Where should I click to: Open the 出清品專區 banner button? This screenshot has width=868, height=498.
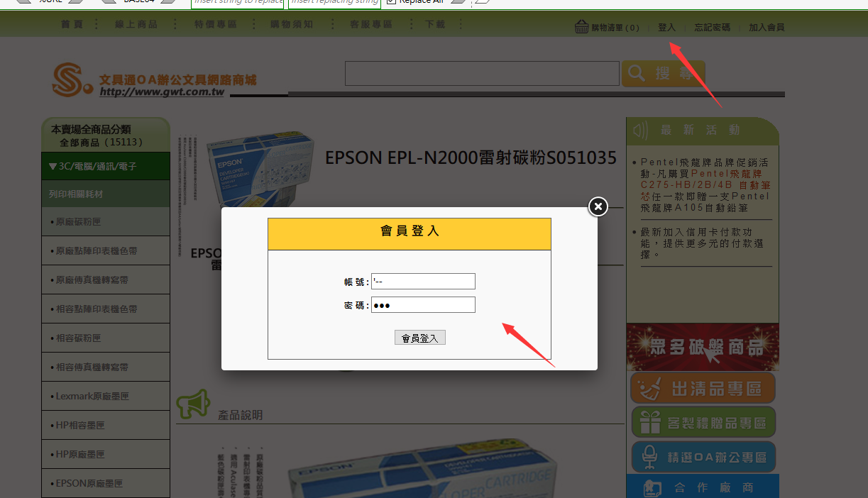click(703, 388)
